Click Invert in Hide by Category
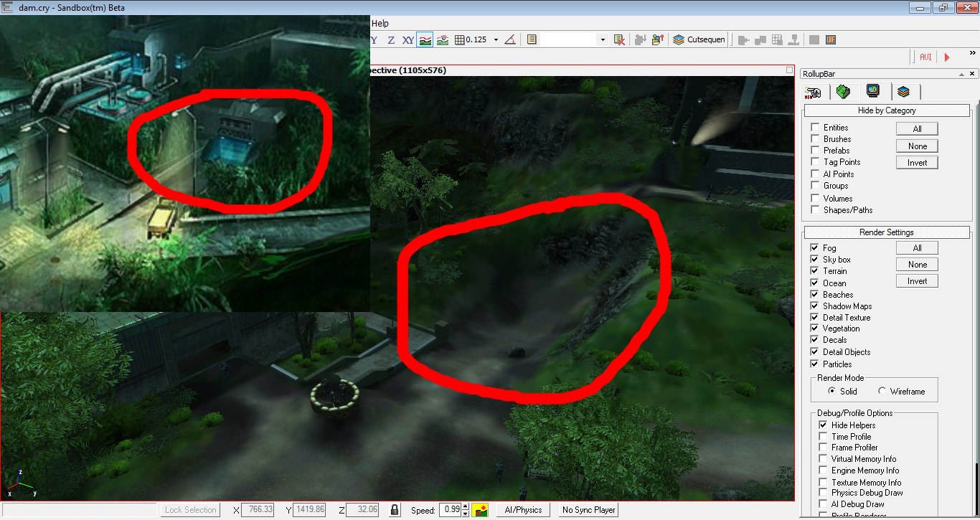The image size is (980, 520). pyautogui.click(x=917, y=163)
